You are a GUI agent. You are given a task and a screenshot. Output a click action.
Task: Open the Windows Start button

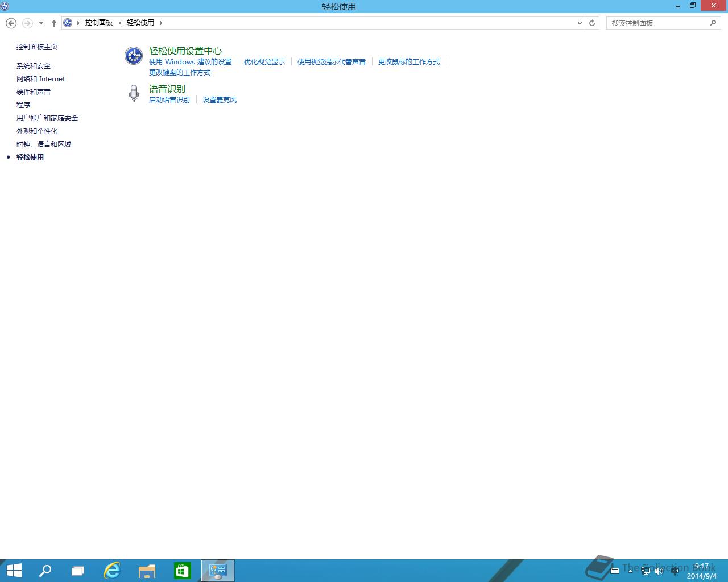click(x=14, y=571)
